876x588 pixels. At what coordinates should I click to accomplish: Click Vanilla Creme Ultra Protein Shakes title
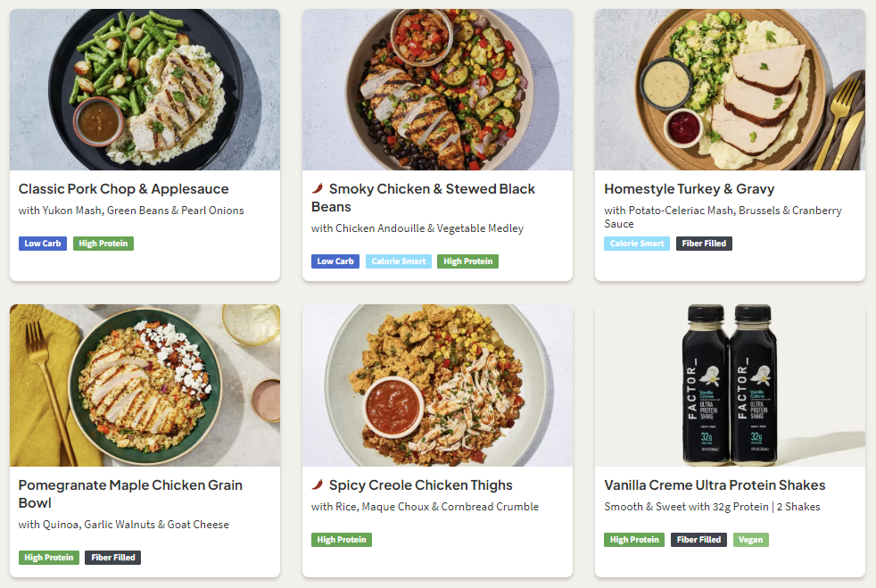tap(715, 485)
